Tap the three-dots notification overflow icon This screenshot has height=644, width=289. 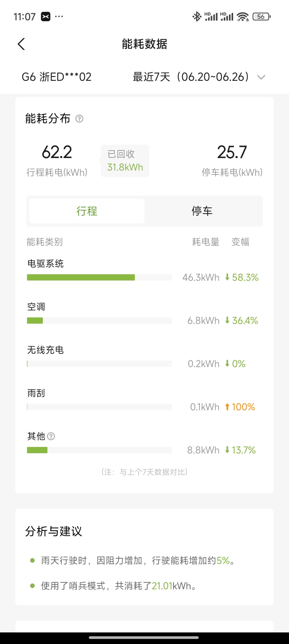point(59,17)
